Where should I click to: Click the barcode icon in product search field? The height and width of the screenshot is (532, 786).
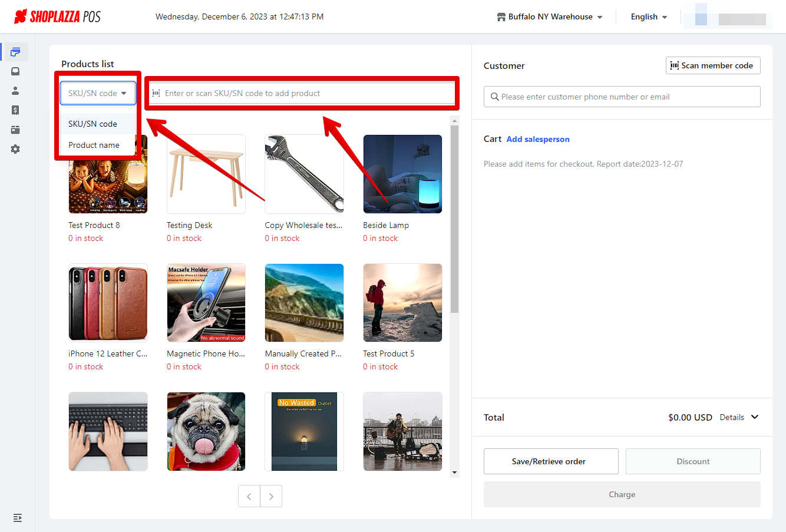click(156, 93)
